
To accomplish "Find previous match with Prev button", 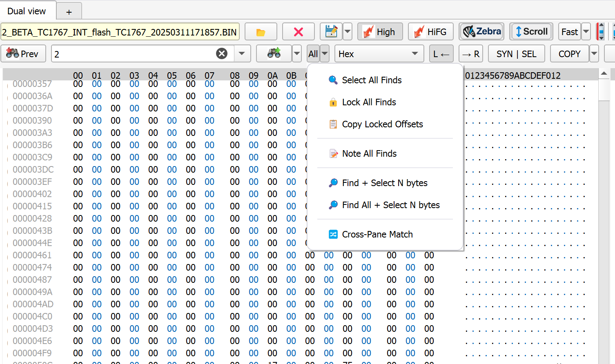I will coord(23,54).
